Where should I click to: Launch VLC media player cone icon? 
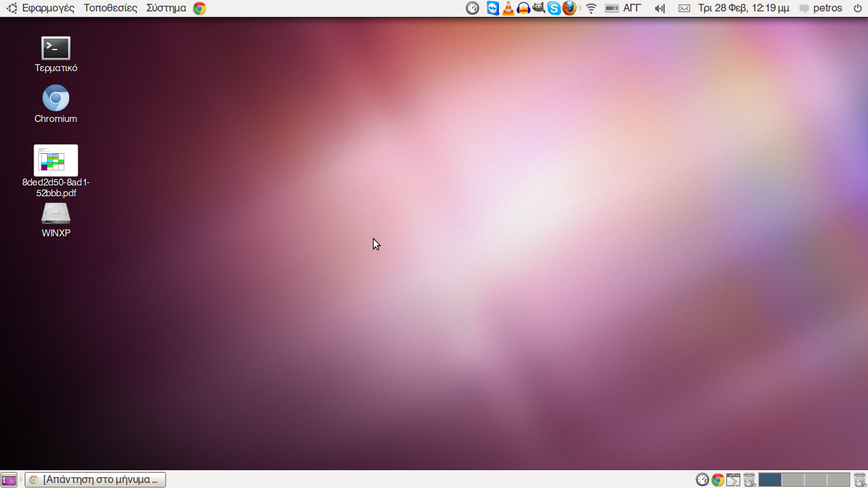tap(508, 8)
